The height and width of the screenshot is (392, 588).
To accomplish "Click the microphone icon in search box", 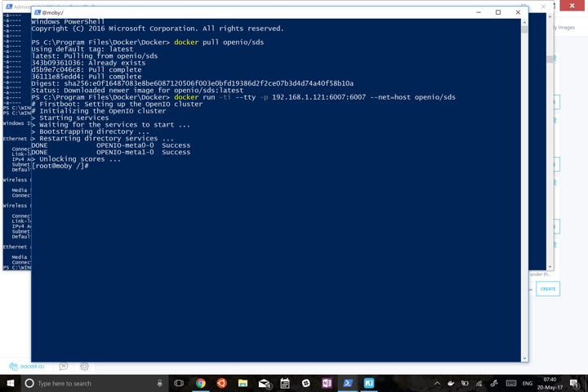I will 160,383.
